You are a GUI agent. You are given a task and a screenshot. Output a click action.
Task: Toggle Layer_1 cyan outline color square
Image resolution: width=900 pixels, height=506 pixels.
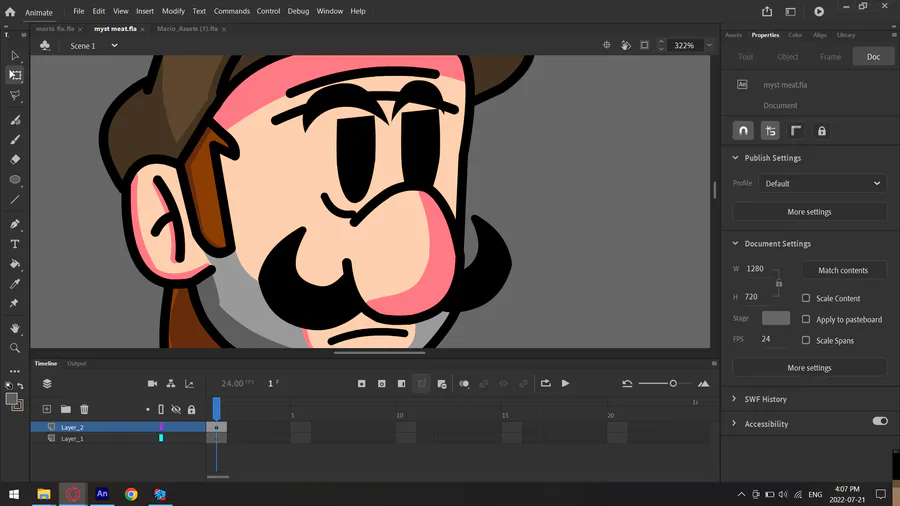coord(161,438)
